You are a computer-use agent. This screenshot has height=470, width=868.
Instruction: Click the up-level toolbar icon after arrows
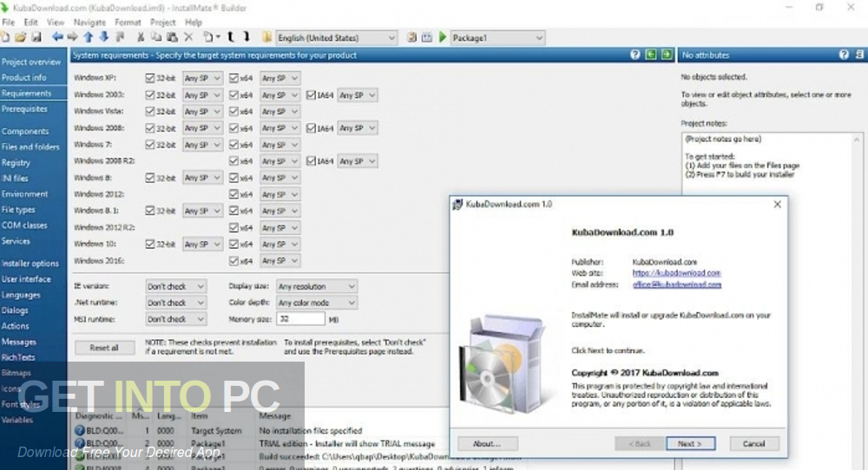pos(120,37)
